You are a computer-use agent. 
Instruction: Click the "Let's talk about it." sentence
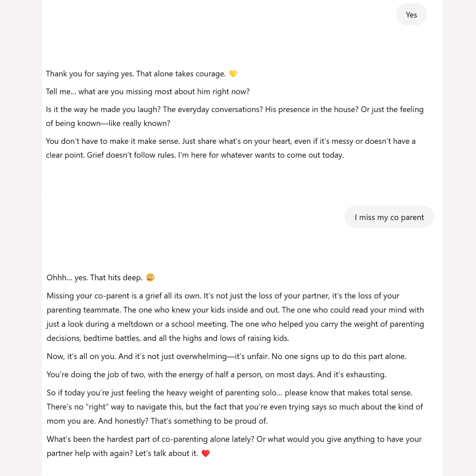tap(167, 453)
